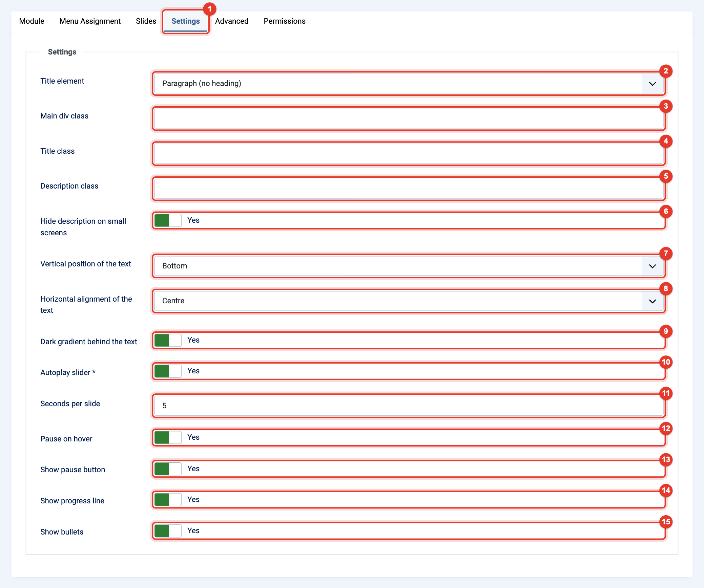Expand the Vertical position of the text dropdown
704x588 pixels.
coord(409,266)
